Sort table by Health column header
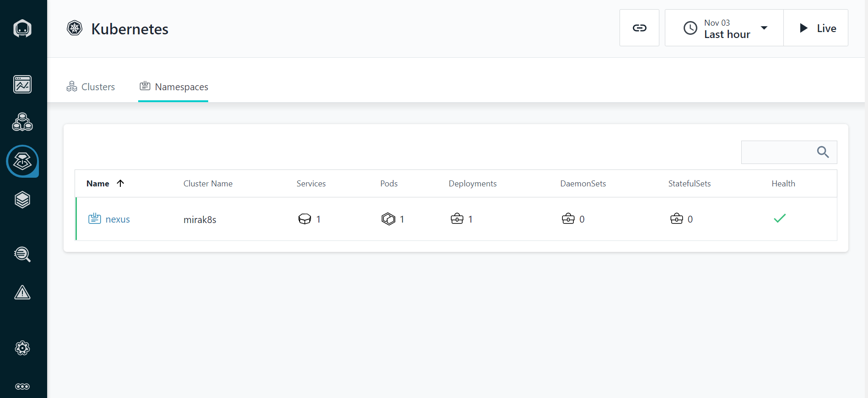Viewport: 868px width, 398px height. pos(783,184)
